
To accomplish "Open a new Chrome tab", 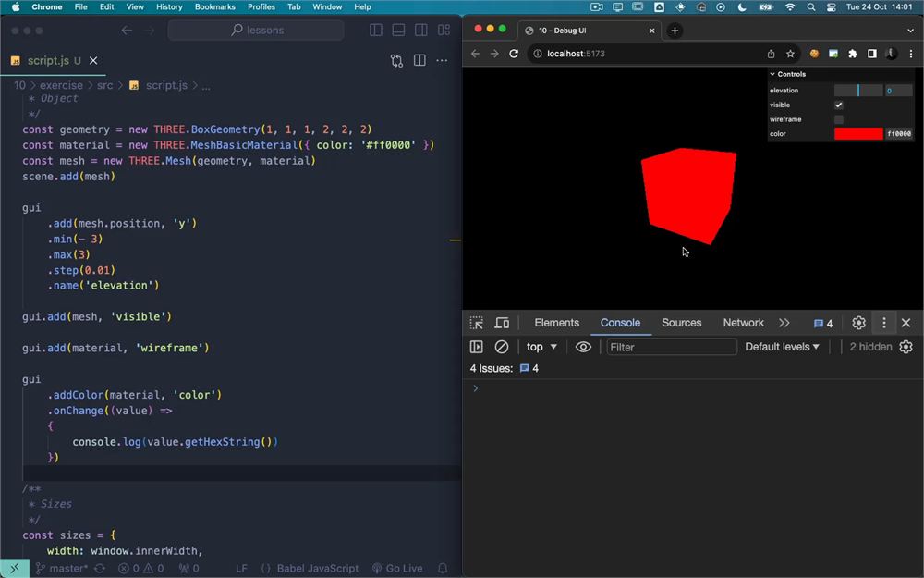I will point(675,31).
